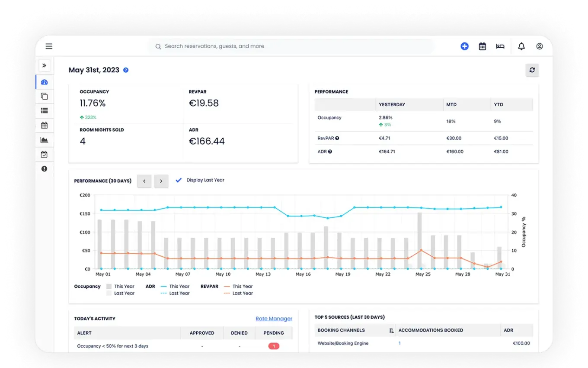Click the right chevron on Performance chart
Screen dimensions: 588x368
[161, 181]
